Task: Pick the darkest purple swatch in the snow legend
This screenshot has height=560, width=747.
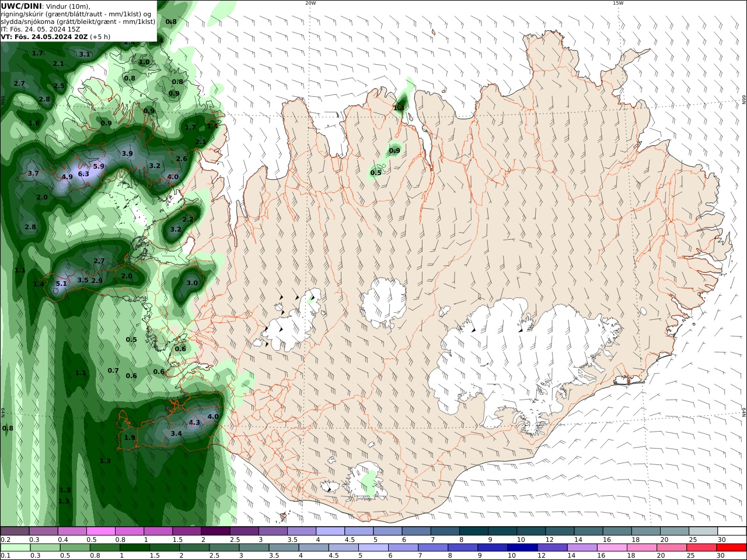Action: (x=215, y=531)
